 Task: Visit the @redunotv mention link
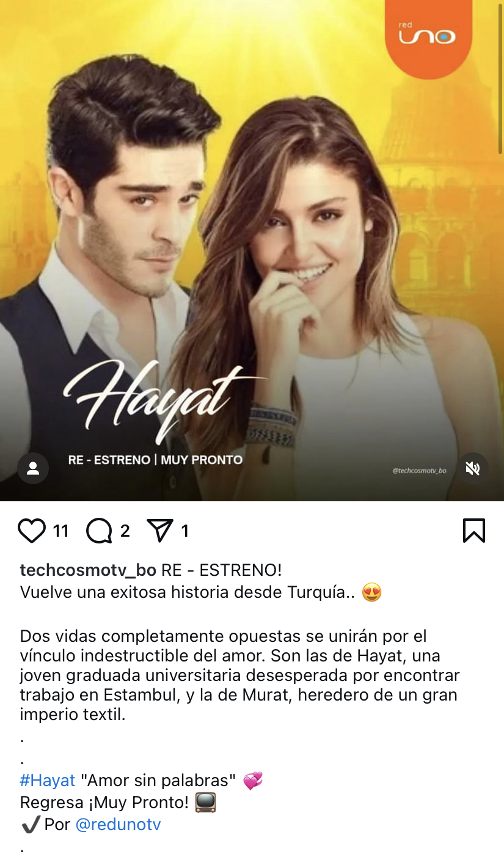tap(118, 825)
